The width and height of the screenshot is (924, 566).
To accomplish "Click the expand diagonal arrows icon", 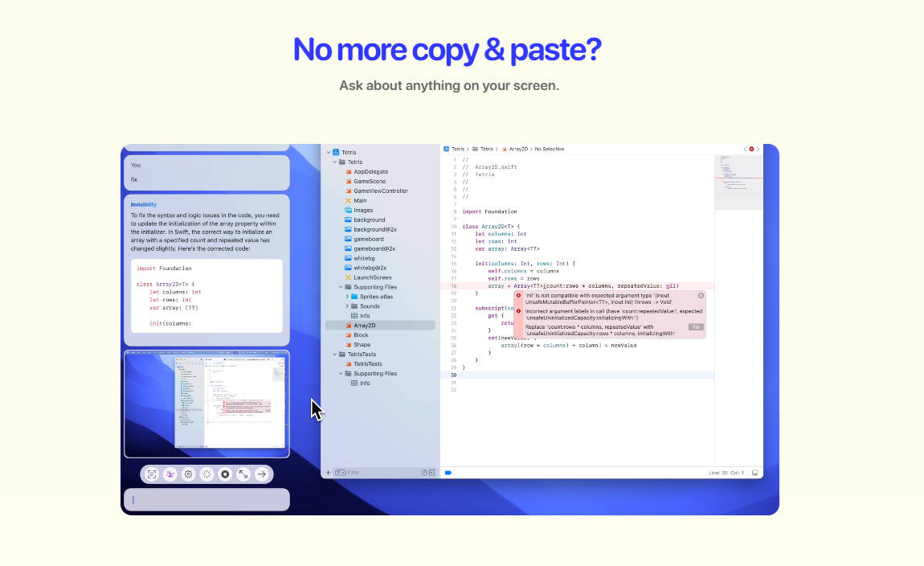I will 243,474.
